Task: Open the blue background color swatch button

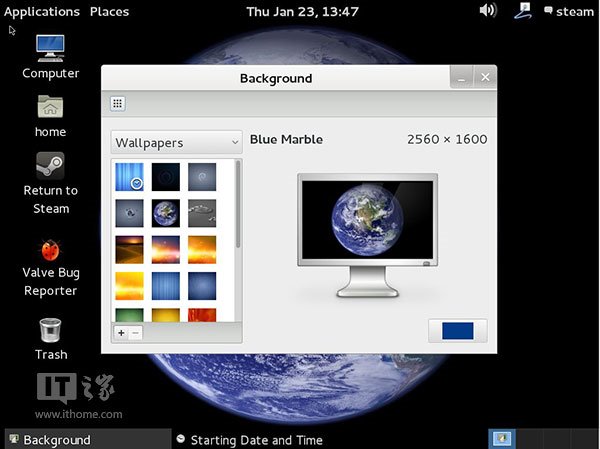Action: tap(458, 331)
